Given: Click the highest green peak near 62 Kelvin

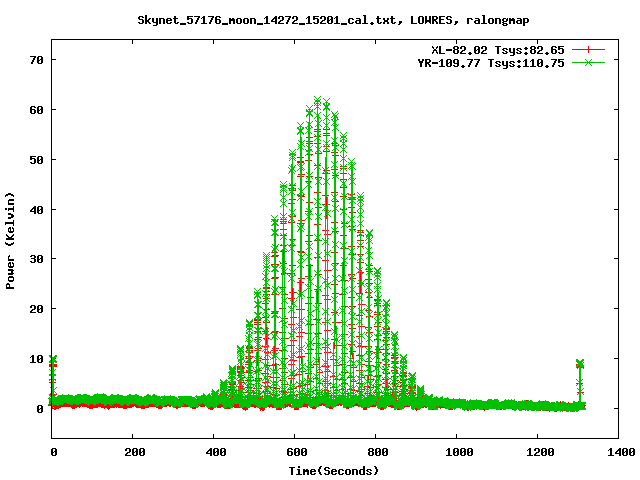Looking at the screenshot, I should pos(318,100).
